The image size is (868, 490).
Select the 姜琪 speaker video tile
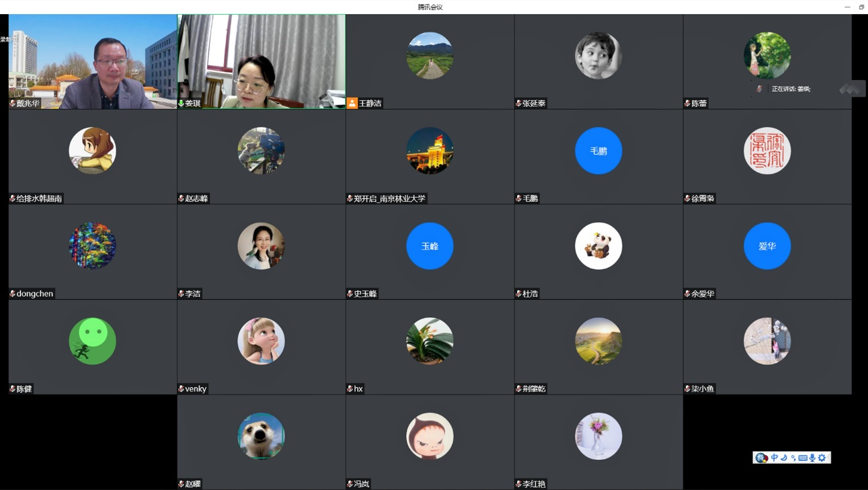(261, 60)
